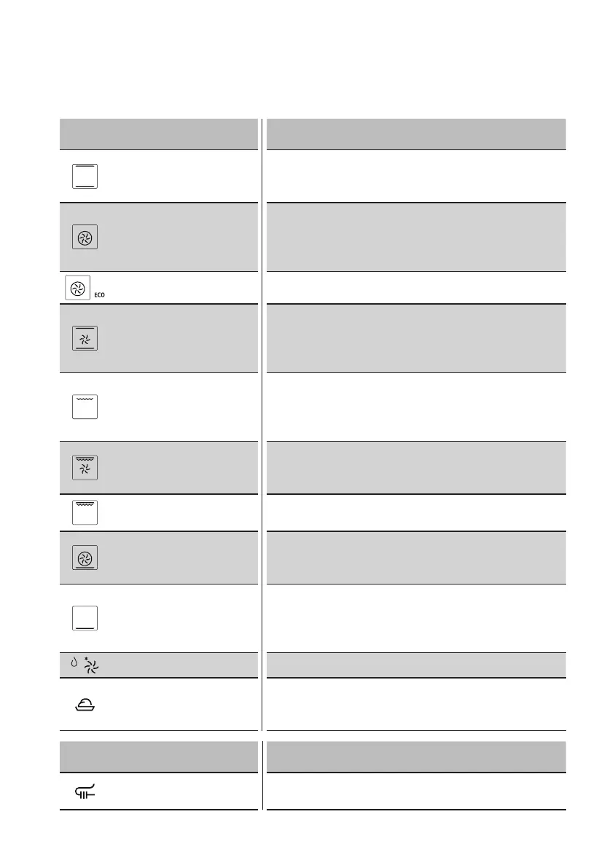Click the bottom heat only icon
The image size is (599, 868).
(85, 618)
